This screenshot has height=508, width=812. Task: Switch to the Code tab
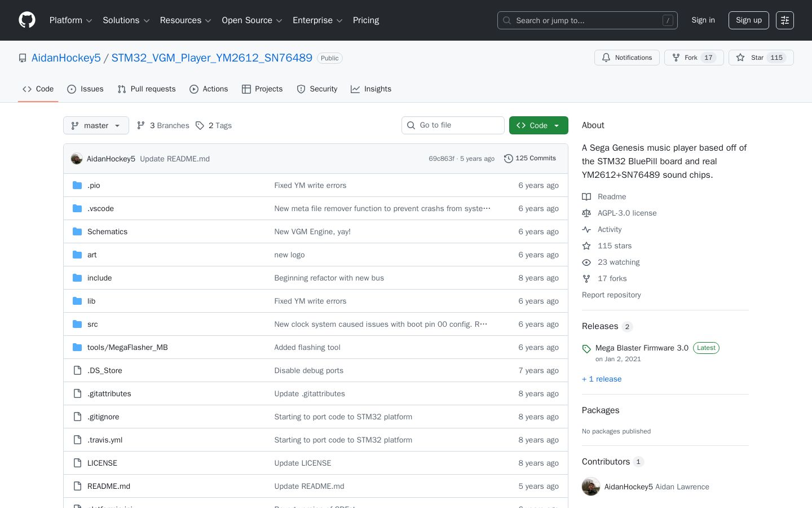38,89
